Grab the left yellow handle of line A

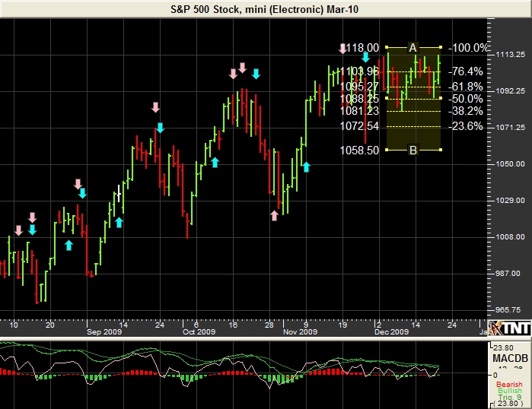coord(387,47)
